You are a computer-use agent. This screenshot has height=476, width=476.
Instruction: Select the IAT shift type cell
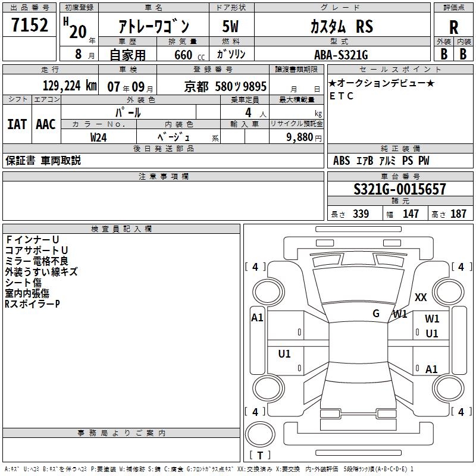[16, 124]
